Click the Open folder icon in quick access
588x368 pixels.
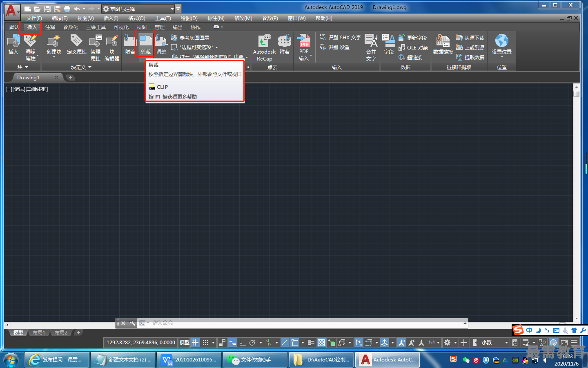[x=37, y=9]
